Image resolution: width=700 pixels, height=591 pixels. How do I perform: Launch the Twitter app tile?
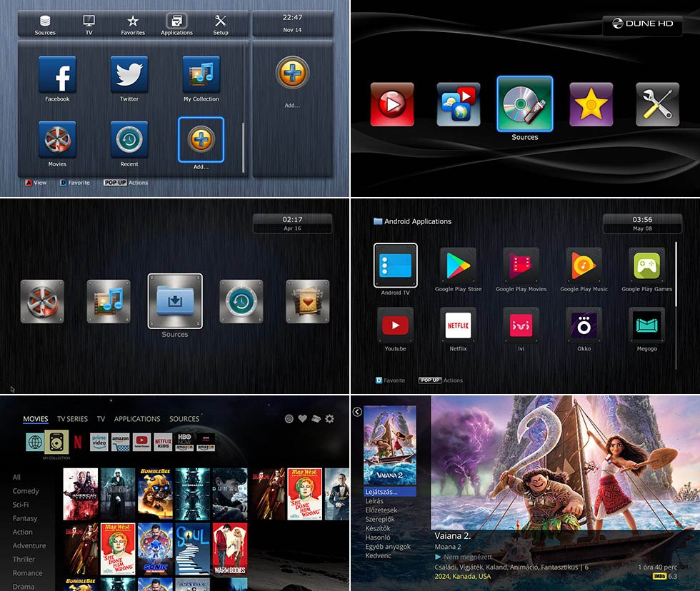coord(129,75)
